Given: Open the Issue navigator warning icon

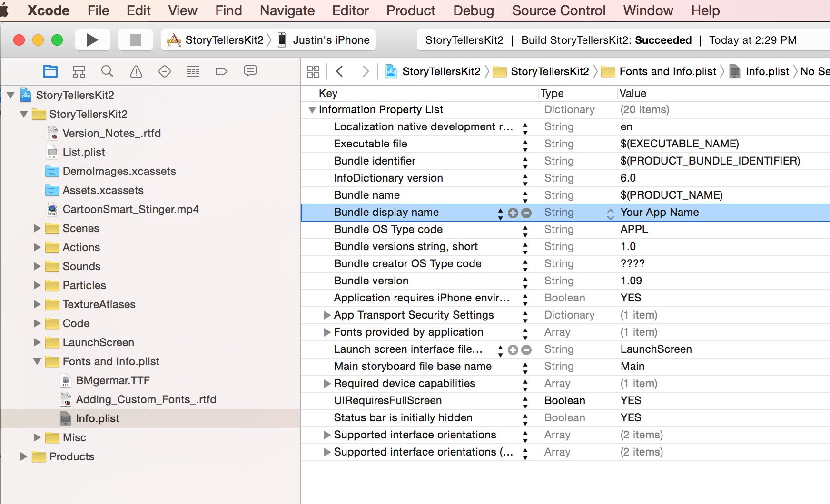Looking at the screenshot, I should pyautogui.click(x=136, y=71).
